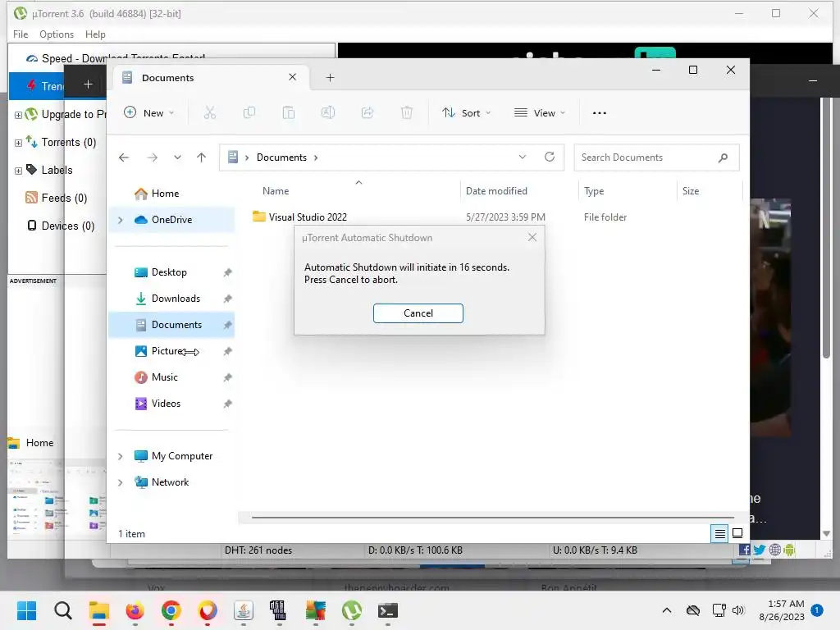Expand the Network tree node
The height and width of the screenshot is (630, 840).
(121, 482)
